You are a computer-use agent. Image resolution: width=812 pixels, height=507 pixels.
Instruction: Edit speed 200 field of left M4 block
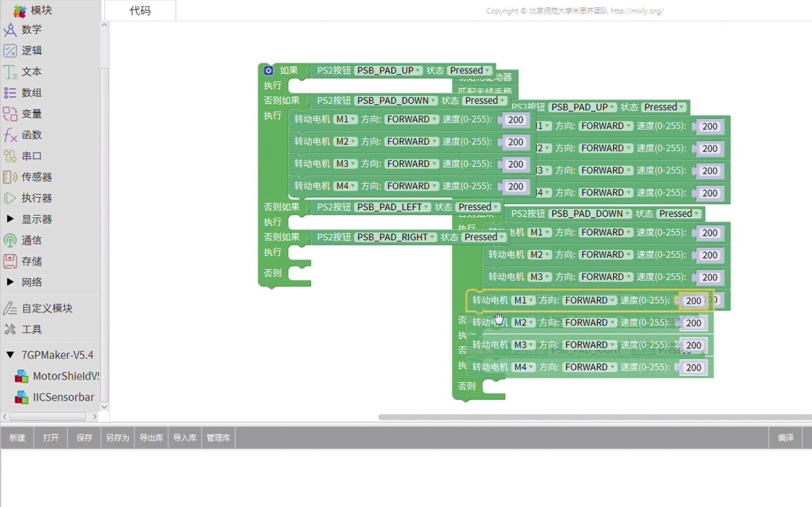point(515,187)
